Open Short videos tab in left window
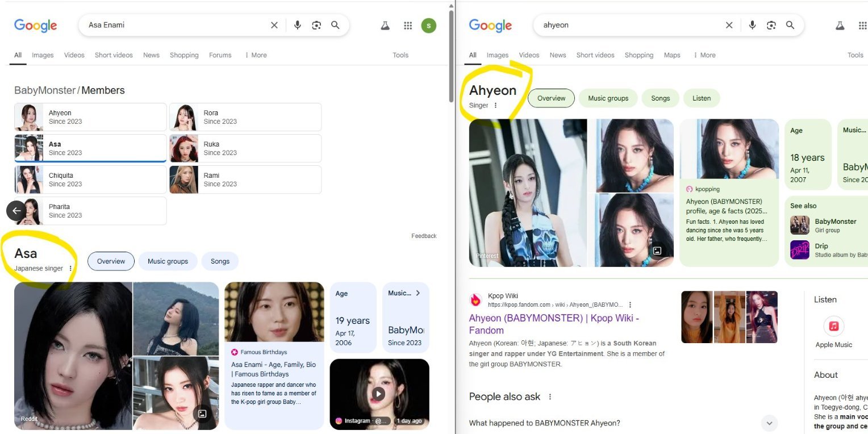868x434 pixels. pyautogui.click(x=114, y=55)
